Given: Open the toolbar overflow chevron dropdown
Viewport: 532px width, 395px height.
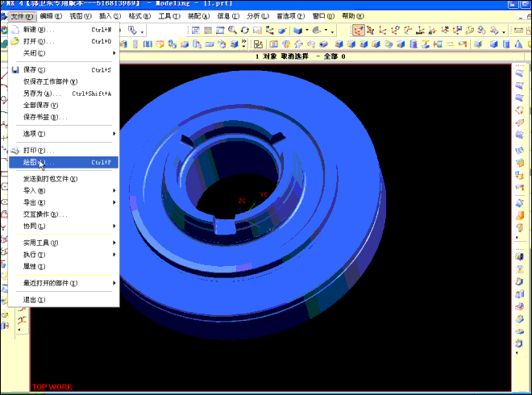Looking at the screenshot, I should tap(243, 43).
